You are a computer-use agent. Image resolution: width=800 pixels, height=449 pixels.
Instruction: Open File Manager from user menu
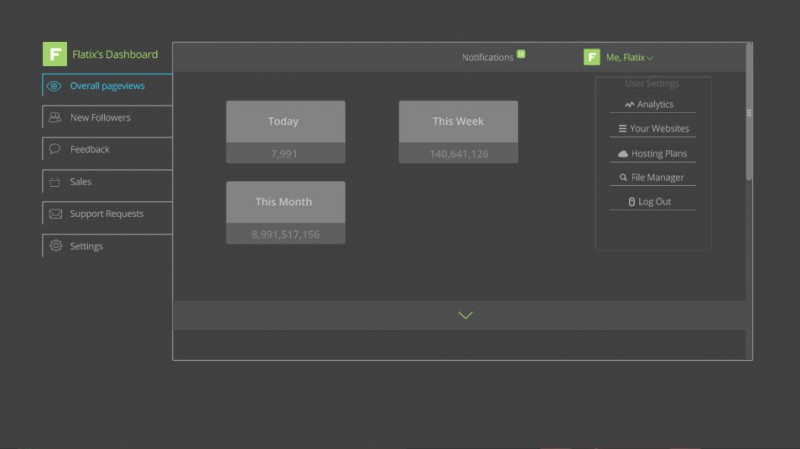pos(652,178)
